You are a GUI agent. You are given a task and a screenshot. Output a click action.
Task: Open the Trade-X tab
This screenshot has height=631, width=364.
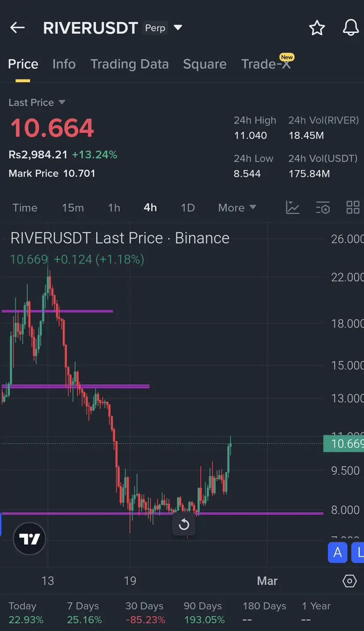(x=266, y=64)
